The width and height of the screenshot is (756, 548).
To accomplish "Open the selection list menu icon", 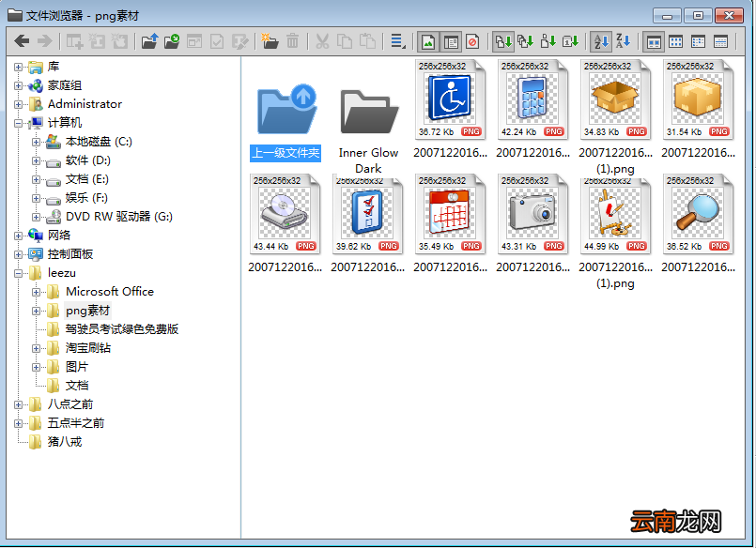I will (x=398, y=41).
